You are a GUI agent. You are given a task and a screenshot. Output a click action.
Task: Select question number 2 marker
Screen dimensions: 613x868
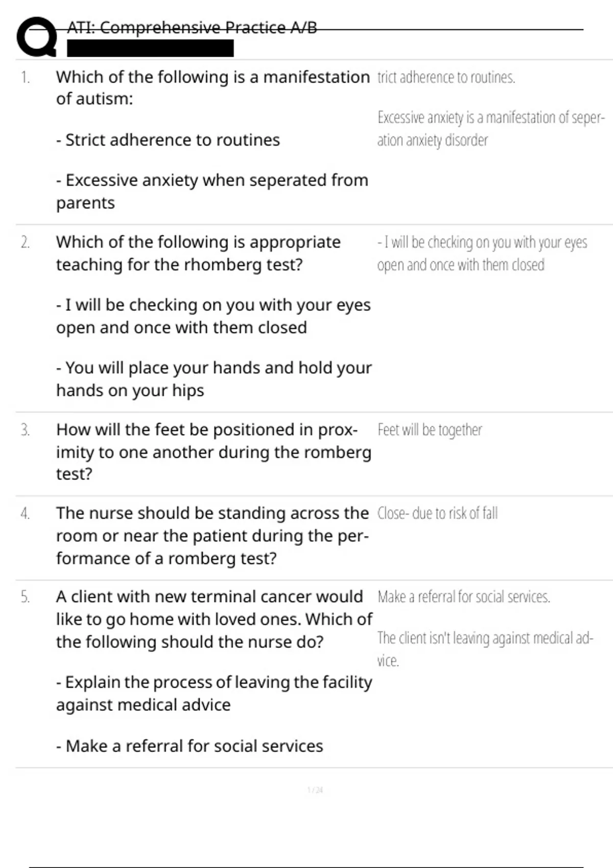(25, 243)
